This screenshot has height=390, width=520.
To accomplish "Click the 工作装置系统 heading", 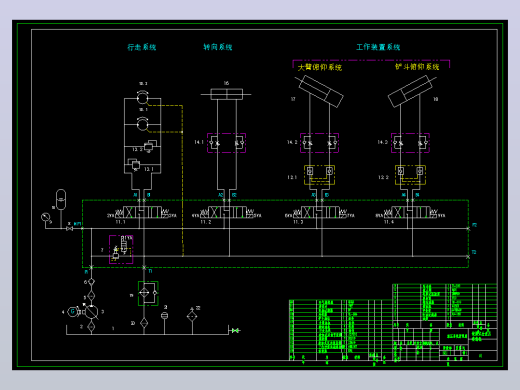I will click(x=378, y=47).
